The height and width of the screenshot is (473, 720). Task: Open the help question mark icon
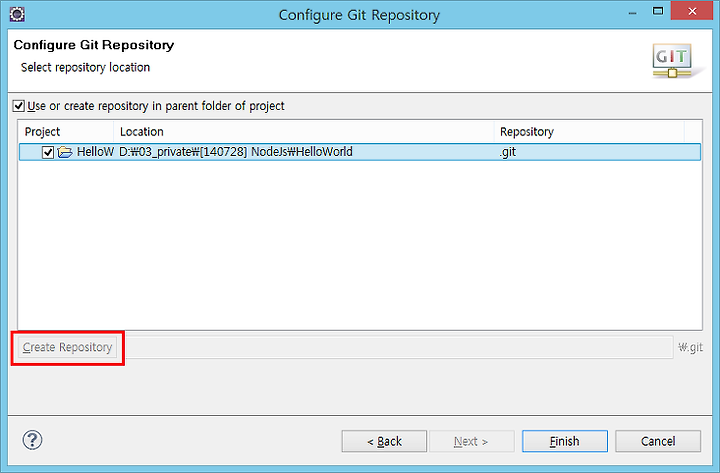pyautogui.click(x=32, y=440)
